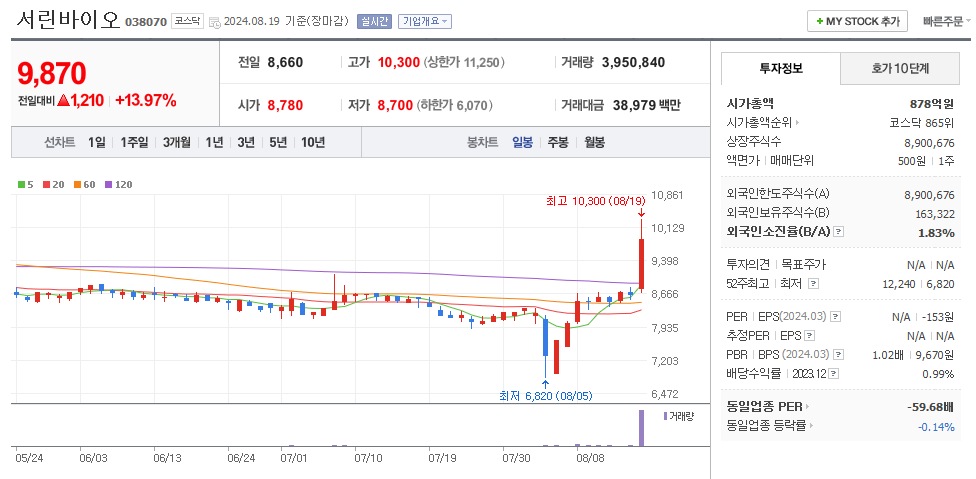This screenshot has width=976, height=479.
Task: Click the stock code 038070
Action: 146,22
